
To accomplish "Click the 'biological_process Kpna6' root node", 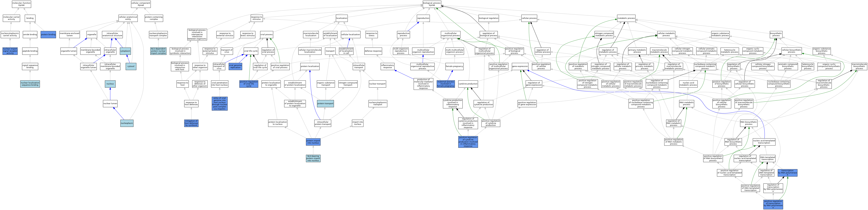I will pos(432,4).
